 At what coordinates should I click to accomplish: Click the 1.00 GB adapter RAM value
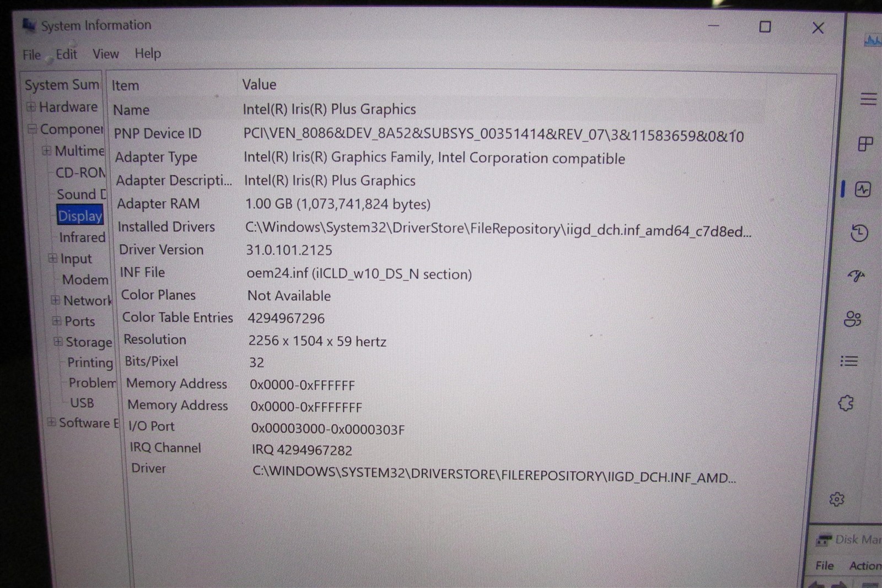[338, 204]
